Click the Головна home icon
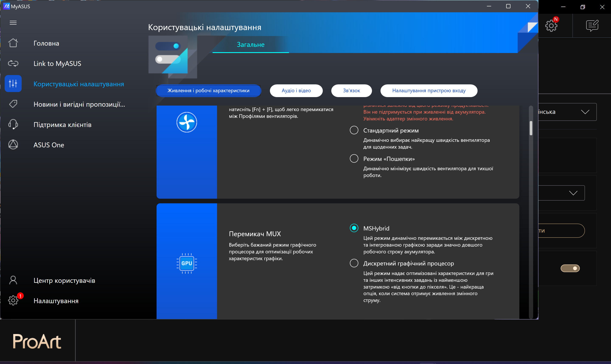 (x=13, y=43)
